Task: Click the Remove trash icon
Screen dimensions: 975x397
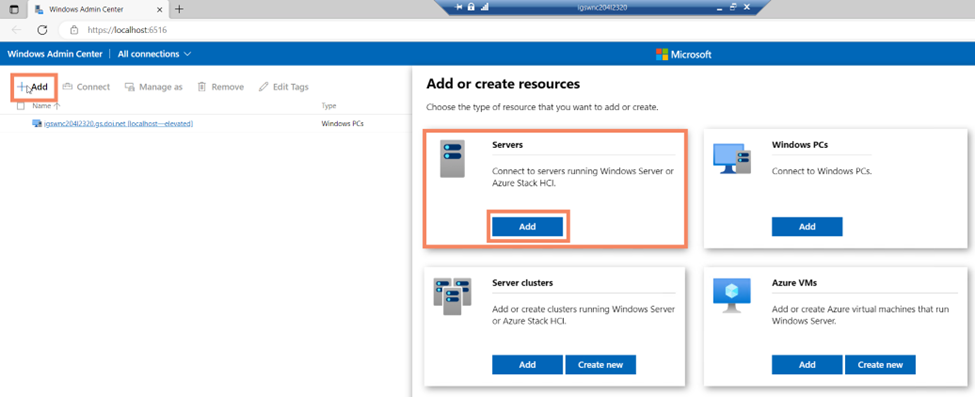Action: pyautogui.click(x=201, y=87)
